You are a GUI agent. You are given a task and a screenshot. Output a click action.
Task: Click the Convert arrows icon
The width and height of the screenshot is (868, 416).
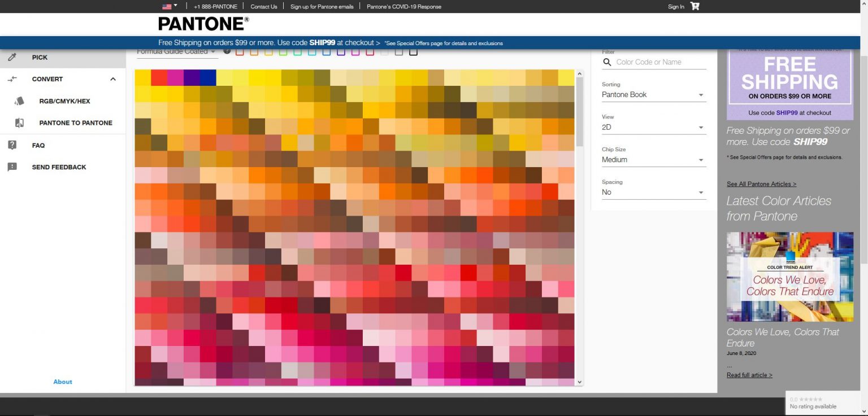pyautogui.click(x=12, y=79)
